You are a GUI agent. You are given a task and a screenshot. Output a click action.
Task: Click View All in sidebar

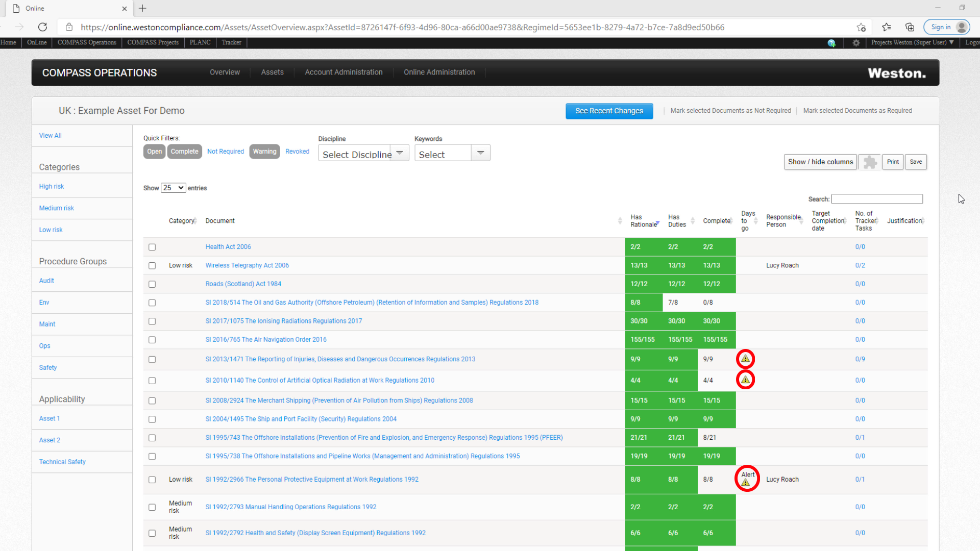(x=50, y=136)
